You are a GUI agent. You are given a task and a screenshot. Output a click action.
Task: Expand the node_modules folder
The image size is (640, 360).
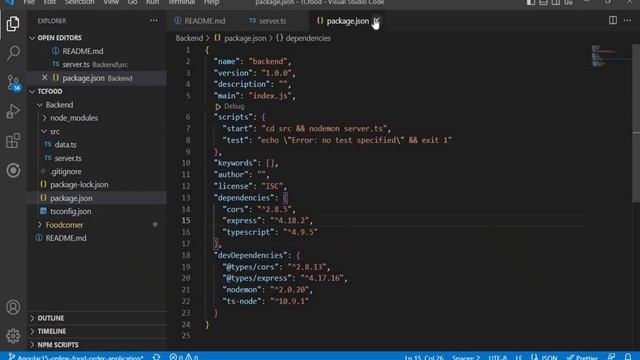44,118
